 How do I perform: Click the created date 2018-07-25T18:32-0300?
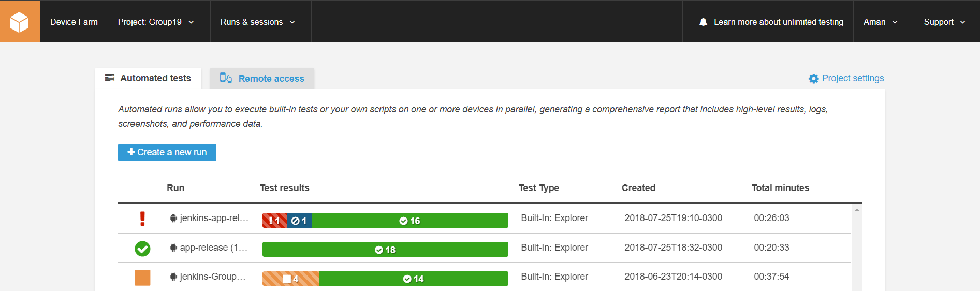point(673,248)
